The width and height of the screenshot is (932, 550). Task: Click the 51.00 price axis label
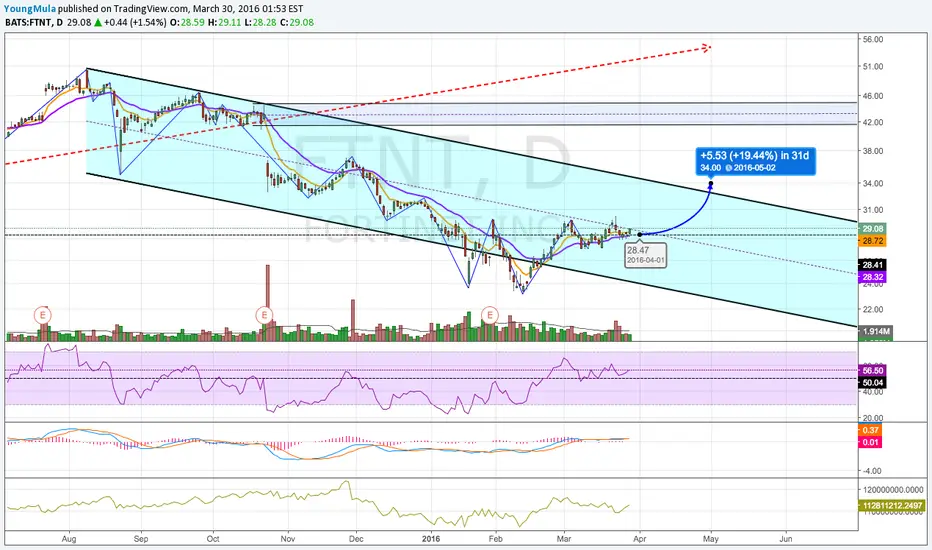coord(873,67)
